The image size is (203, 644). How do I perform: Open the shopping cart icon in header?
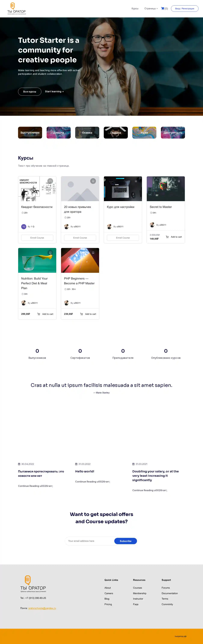[163, 9]
